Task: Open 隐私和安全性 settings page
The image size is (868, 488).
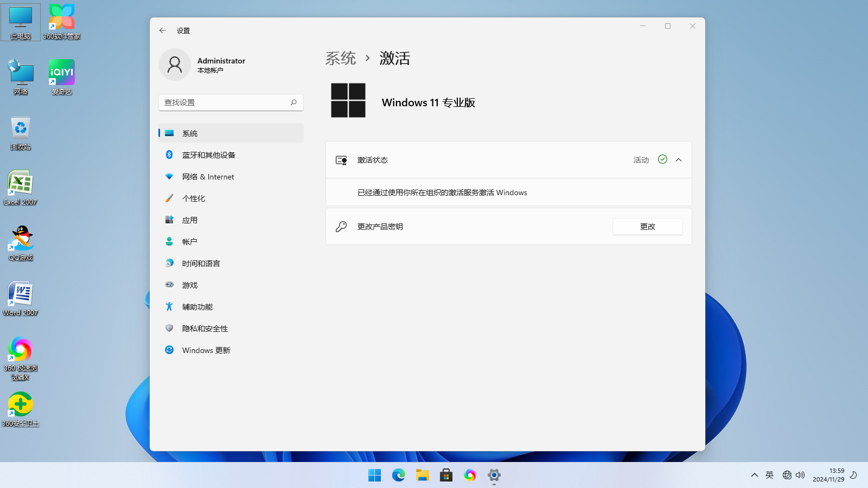Action: point(231,328)
